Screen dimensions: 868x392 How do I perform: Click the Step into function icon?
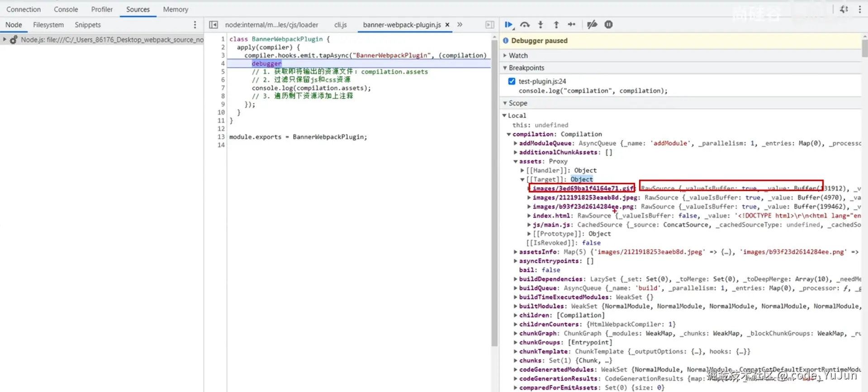coord(541,25)
